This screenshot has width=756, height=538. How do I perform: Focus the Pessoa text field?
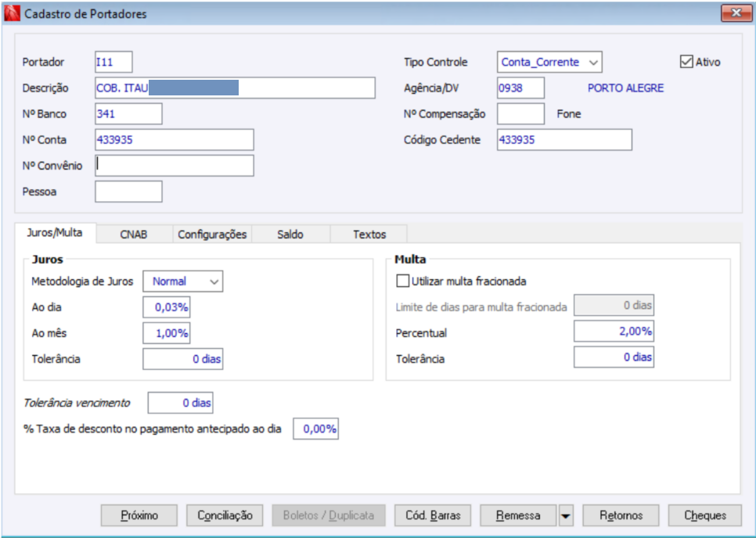click(x=128, y=192)
